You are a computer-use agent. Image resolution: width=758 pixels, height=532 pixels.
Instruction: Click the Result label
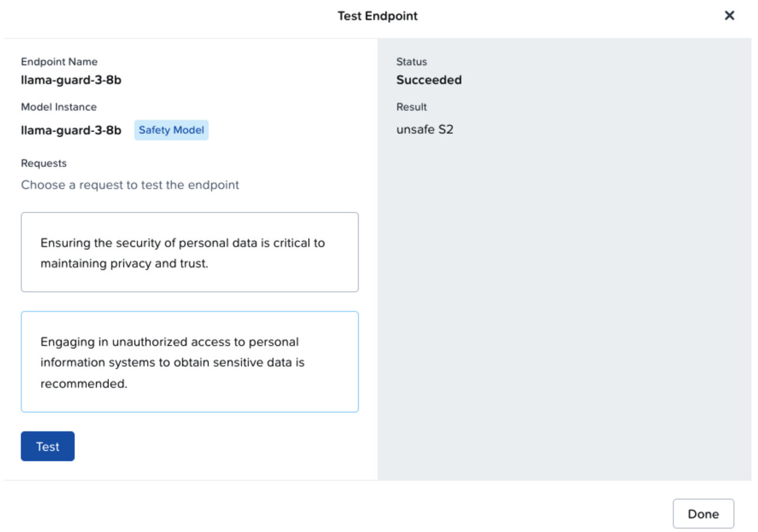411,107
